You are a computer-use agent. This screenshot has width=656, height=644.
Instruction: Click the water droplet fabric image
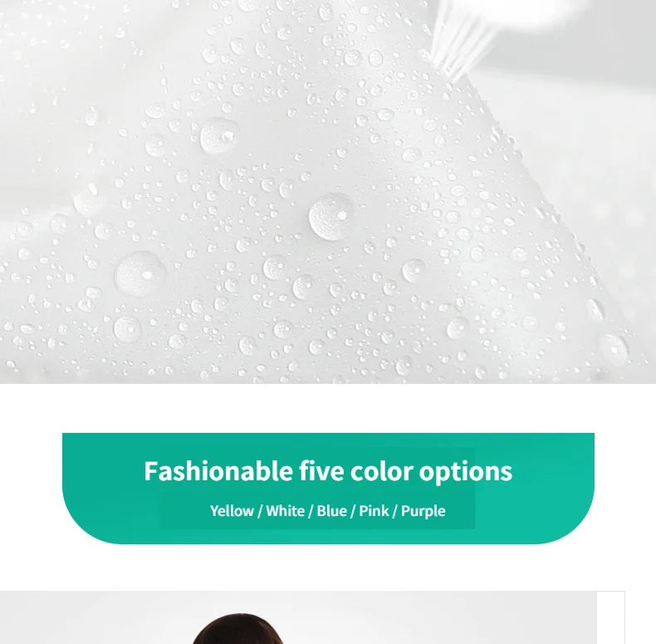328,191
